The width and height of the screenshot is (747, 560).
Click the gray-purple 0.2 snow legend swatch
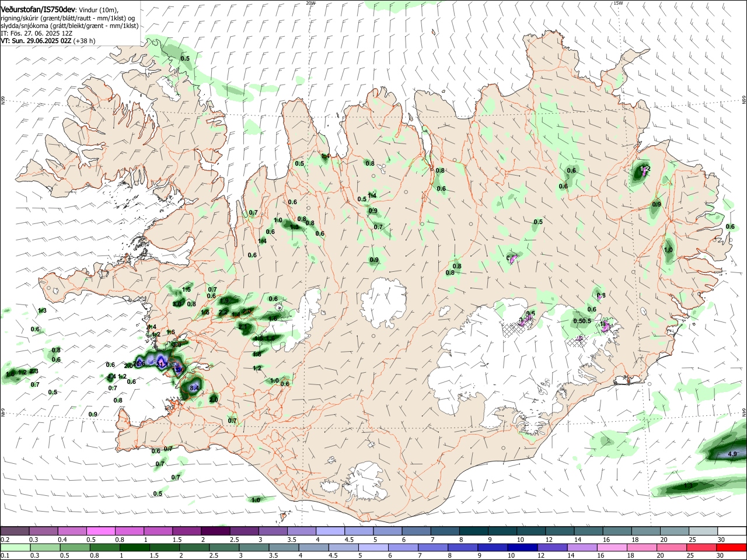(15, 531)
